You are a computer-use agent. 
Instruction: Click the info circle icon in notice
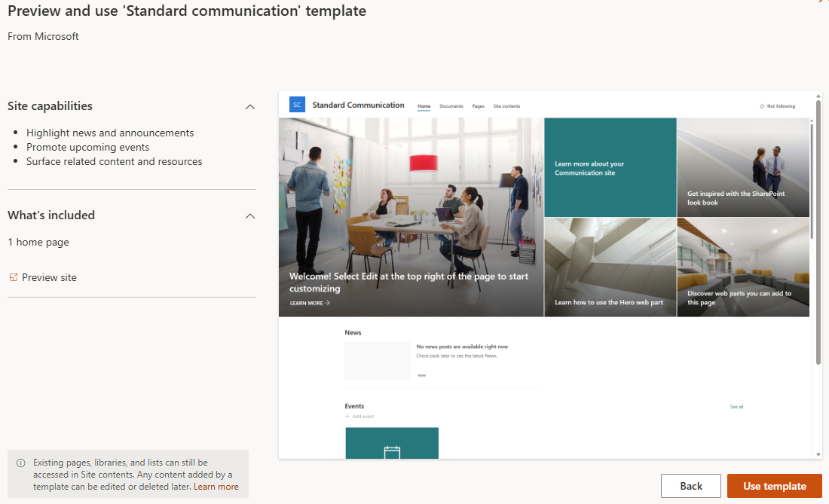point(20,463)
